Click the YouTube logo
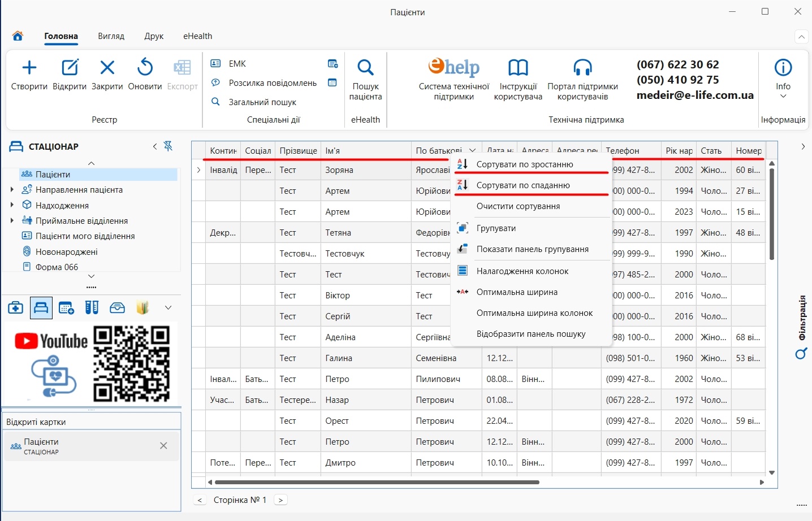The height and width of the screenshot is (521, 812). 51,341
